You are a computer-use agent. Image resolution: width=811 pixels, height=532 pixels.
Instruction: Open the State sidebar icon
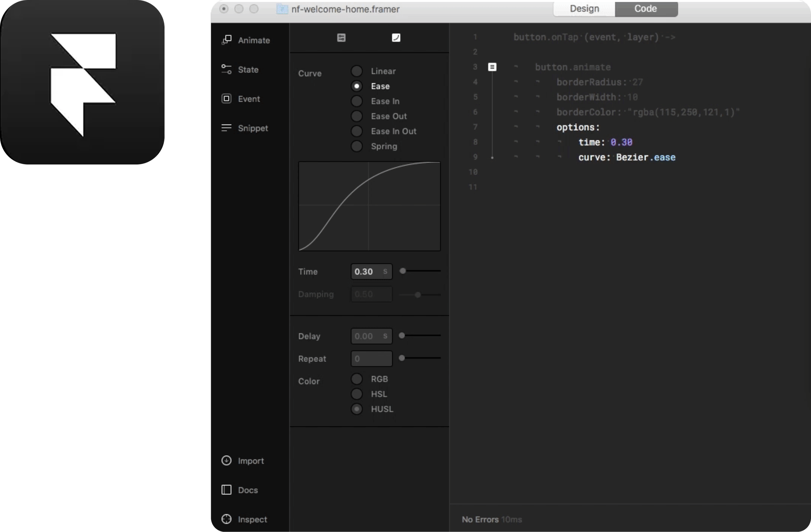click(x=227, y=69)
